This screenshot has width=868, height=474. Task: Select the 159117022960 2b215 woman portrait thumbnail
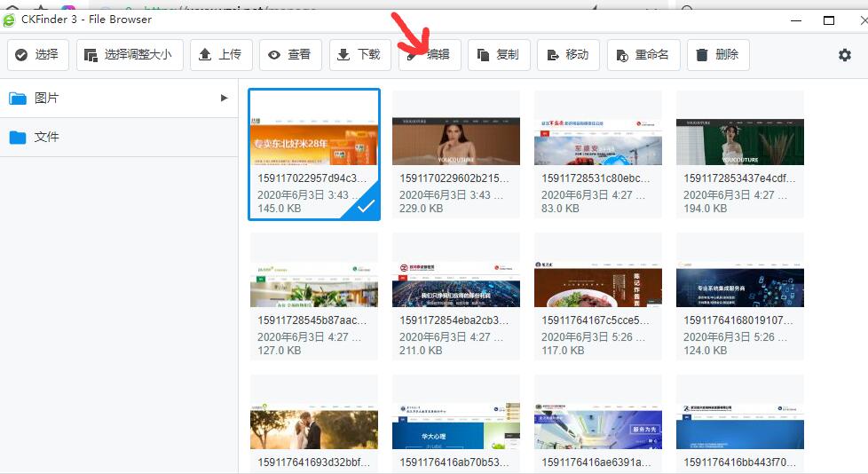point(456,142)
